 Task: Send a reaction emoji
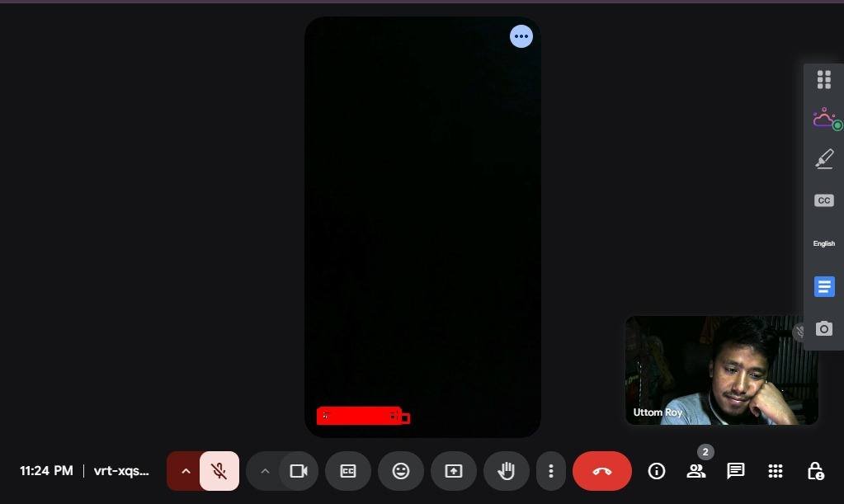pyautogui.click(x=401, y=471)
